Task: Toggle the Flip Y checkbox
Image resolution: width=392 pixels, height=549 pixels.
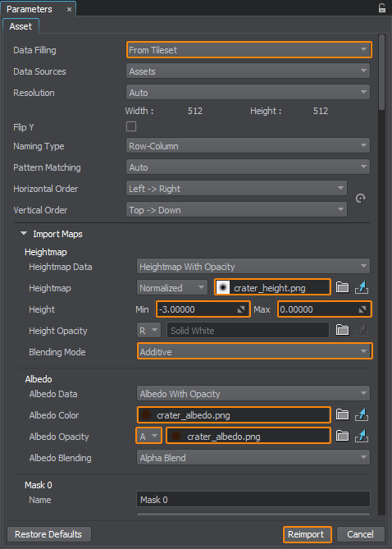Action: [131, 126]
